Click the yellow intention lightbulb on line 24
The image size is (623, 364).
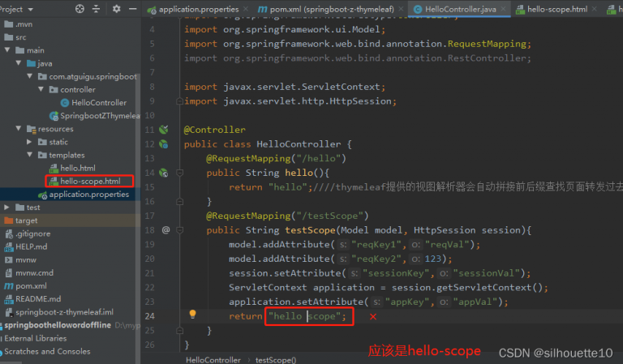(x=193, y=315)
